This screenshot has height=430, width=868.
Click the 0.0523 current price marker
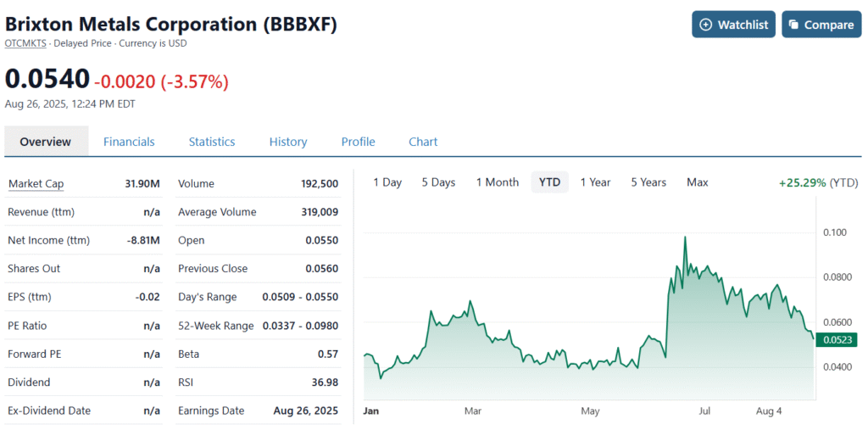(x=836, y=340)
